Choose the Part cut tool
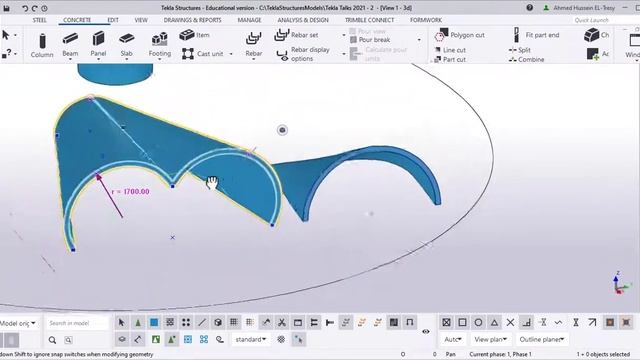640x360 pixels. point(450,60)
